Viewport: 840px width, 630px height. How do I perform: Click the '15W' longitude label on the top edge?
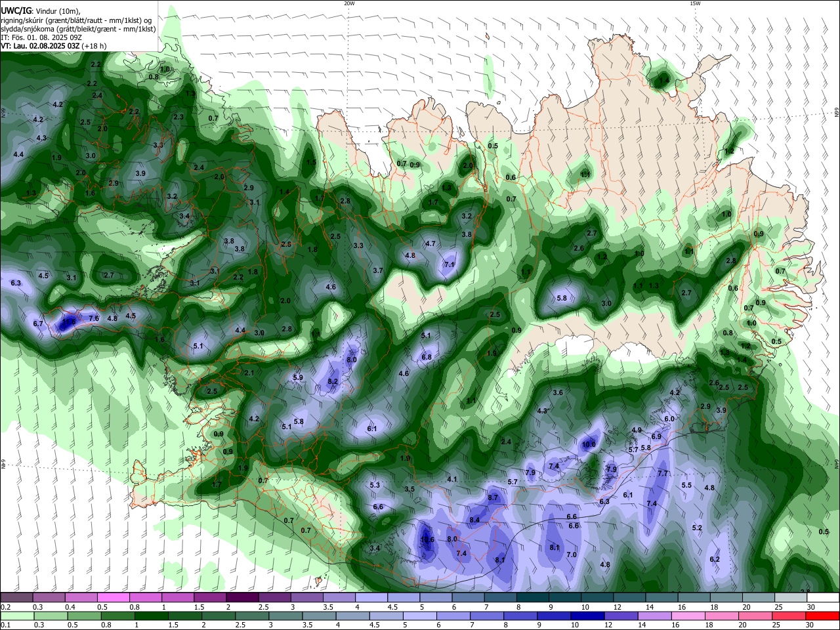[695, 3]
